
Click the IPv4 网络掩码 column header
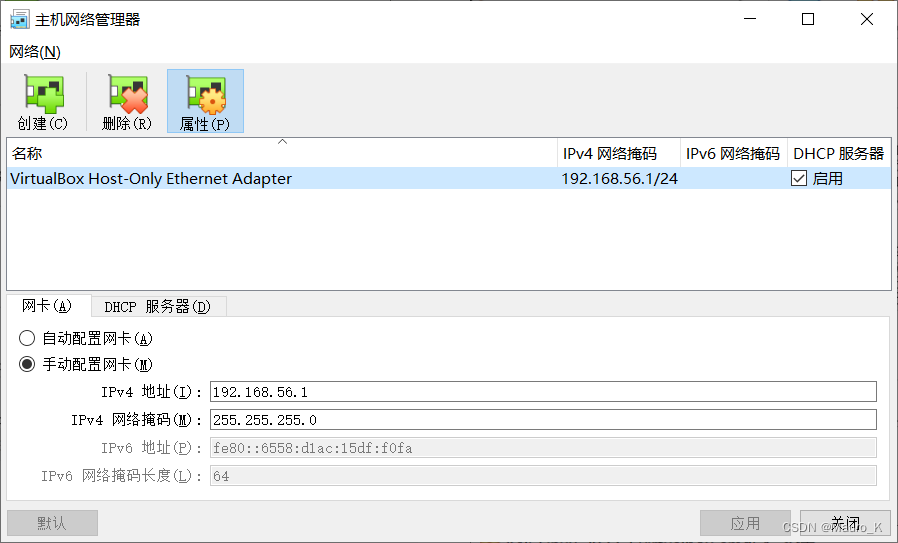coord(619,153)
